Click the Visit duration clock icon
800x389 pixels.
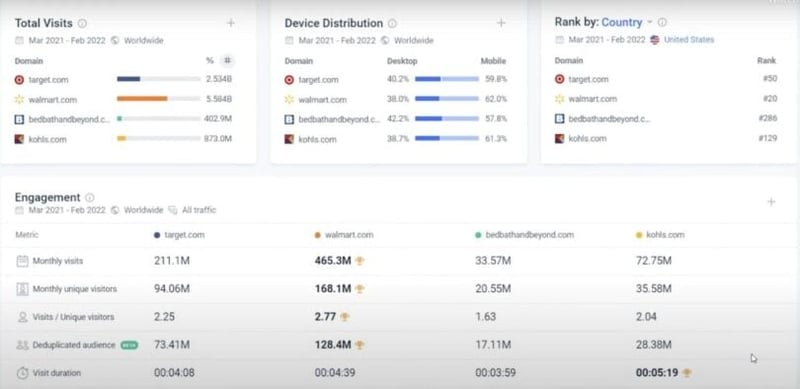click(x=22, y=373)
